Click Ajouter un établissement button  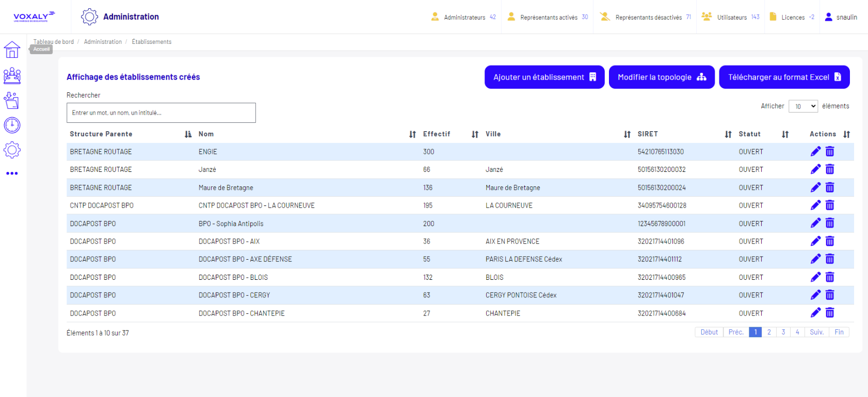click(544, 77)
